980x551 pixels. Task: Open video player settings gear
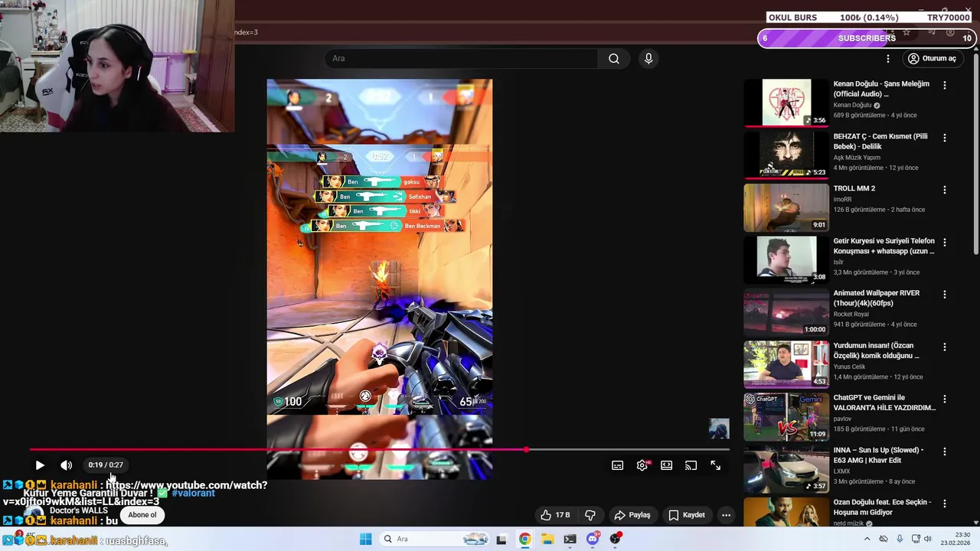(642, 465)
